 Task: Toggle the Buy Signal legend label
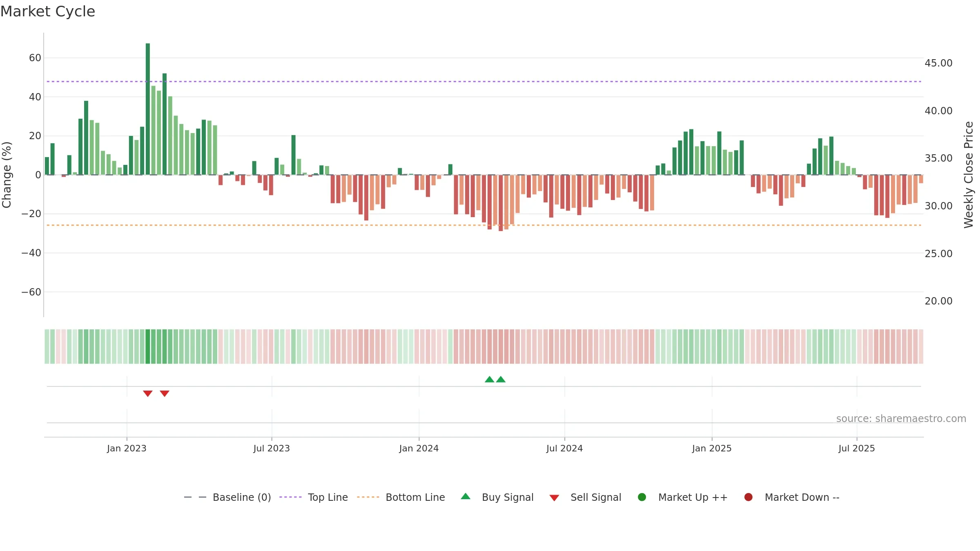[x=508, y=497]
